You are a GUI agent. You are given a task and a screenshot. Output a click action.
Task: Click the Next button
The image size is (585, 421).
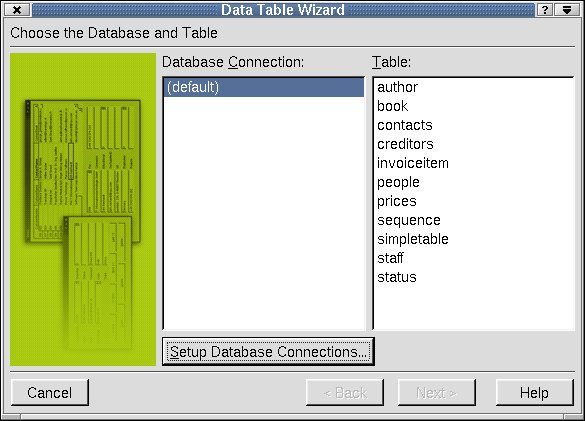click(437, 393)
